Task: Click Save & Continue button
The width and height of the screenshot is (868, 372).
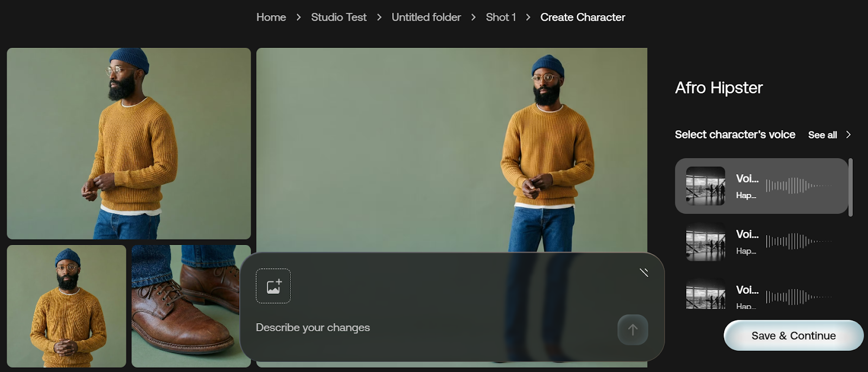Action: click(x=793, y=336)
